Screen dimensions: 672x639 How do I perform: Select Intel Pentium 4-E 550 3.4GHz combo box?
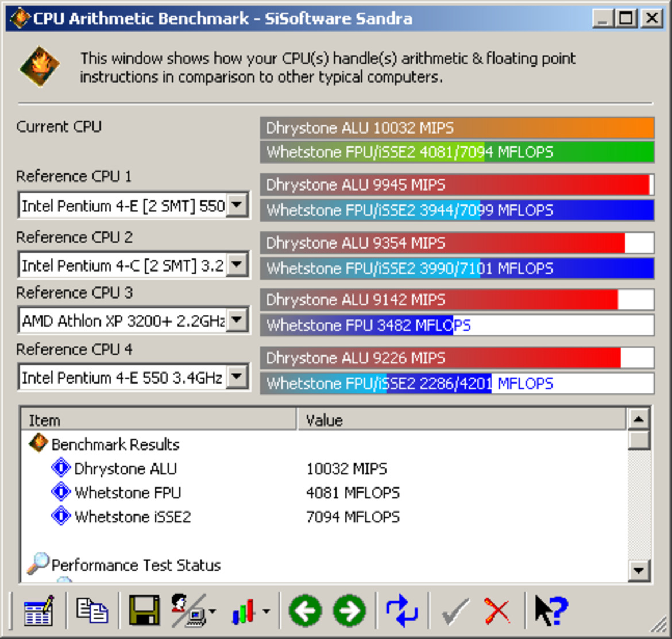[x=134, y=377]
